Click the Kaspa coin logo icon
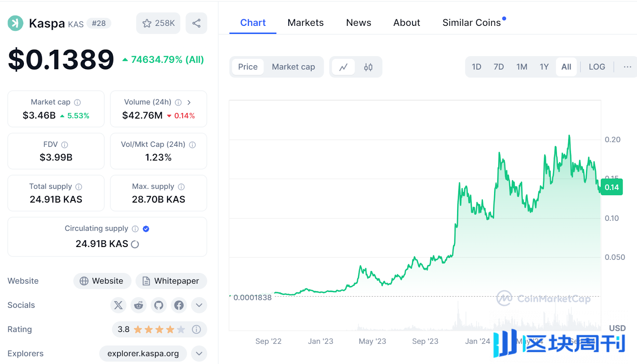The image size is (637, 364). [16, 23]
